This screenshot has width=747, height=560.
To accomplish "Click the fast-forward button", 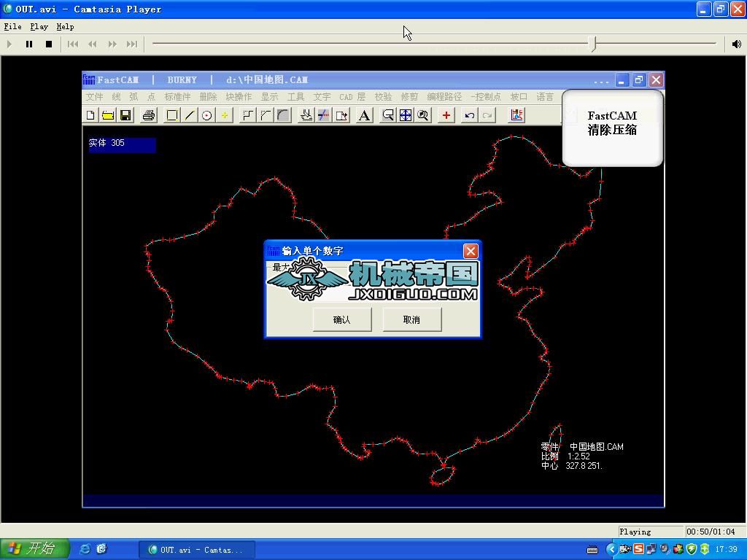I will coord(112,44).
